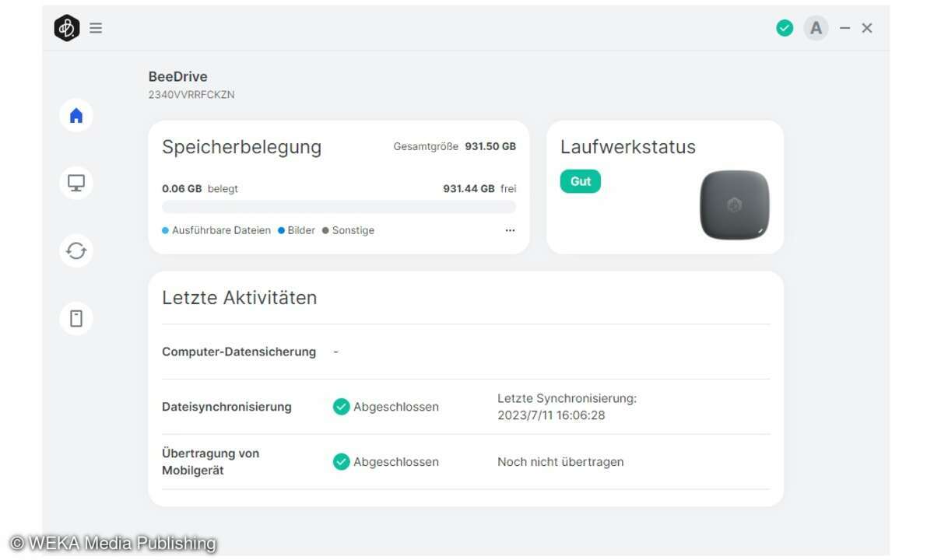Image resolution: width=934 pixels, height=560 pixels.
Task: Click the BeeDrive device thumbnail image
Action: (x=734, y=205)
